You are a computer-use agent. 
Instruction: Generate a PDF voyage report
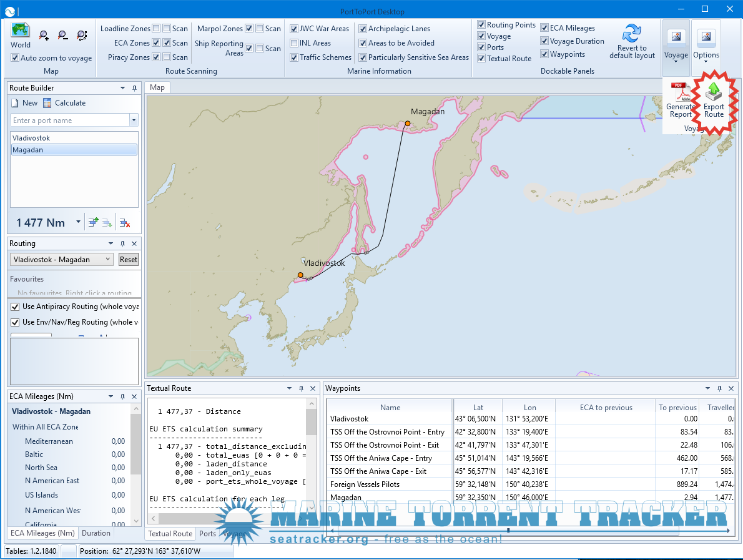tap(680, 101)
